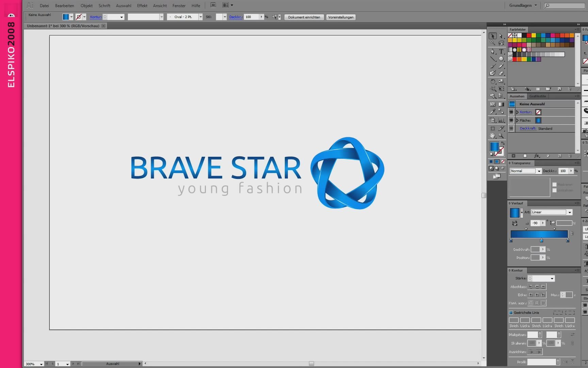Screen dimensions: 588x368
Task: Switch to the Grafikstile tab
Action: click(x=538, y=96)
